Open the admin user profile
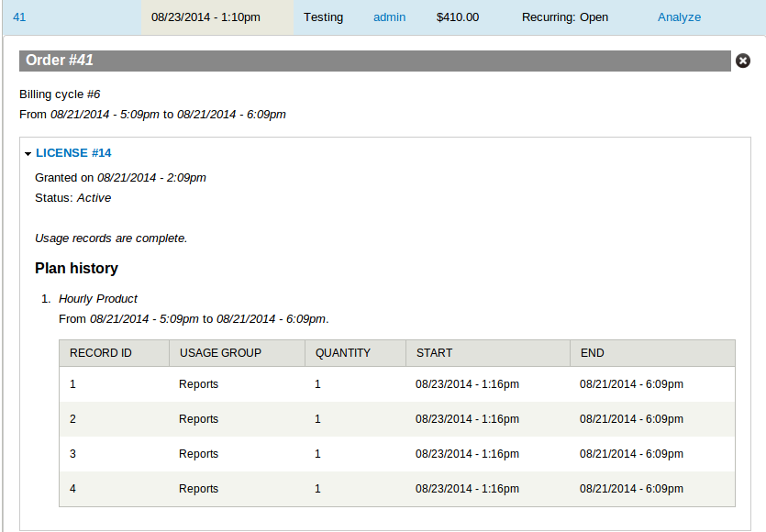This screenshot has height=532, width=766. click(x=389, y=17)
